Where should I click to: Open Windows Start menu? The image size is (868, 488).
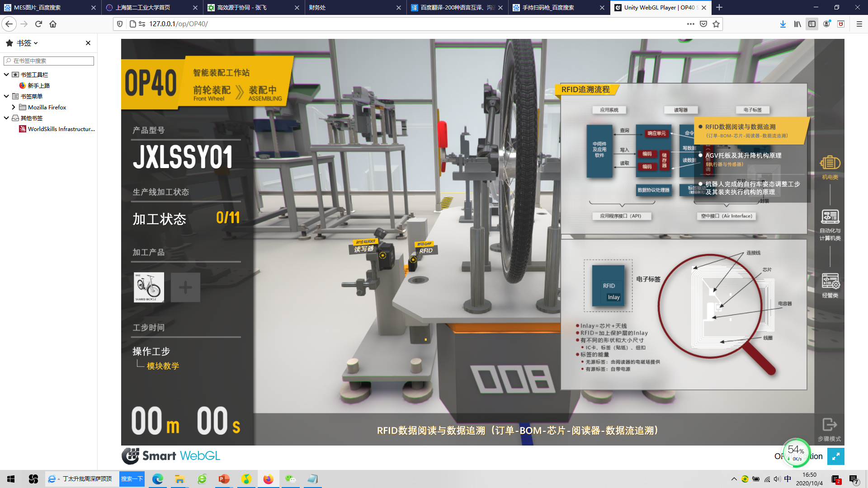click(x=11, y=479)
